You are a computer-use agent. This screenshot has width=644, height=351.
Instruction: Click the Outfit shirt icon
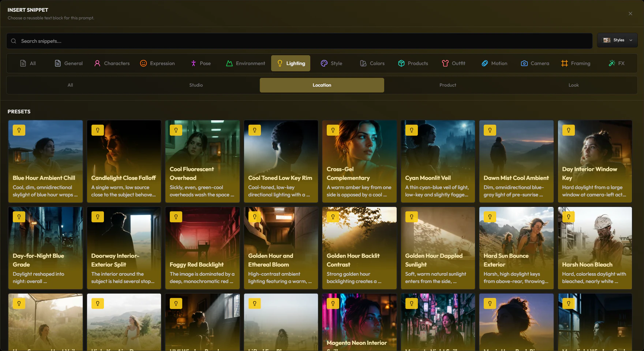[x=445, y=63]
